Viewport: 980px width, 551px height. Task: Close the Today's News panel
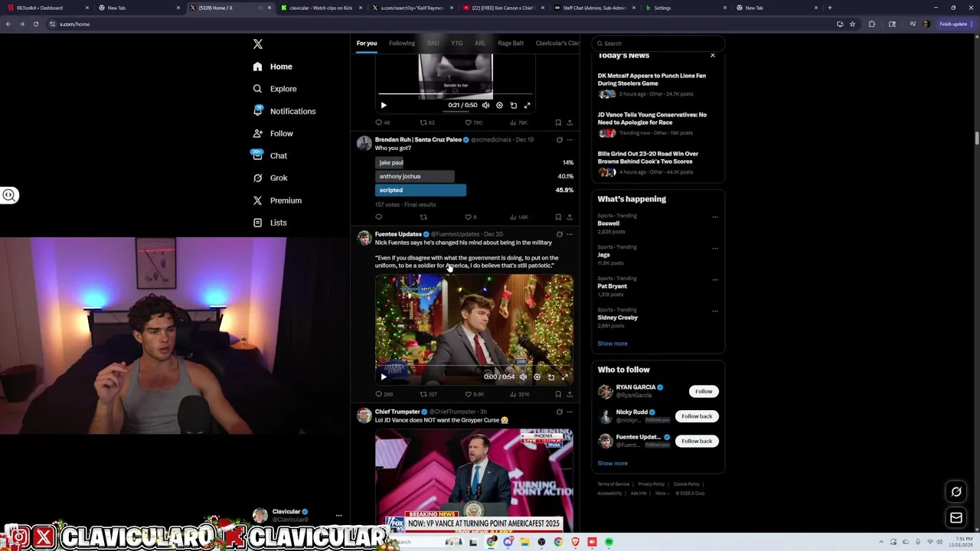(x=713, y=55)
